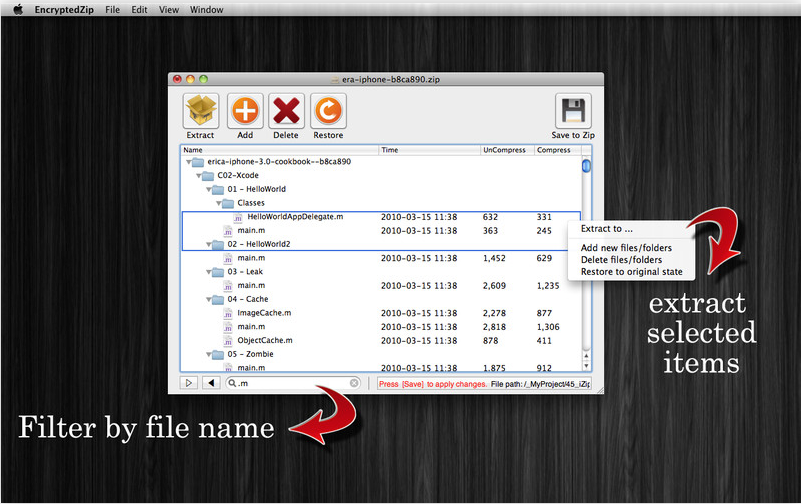Sort by the Compress column header
Image resolution: width=801 pixels, height=504 pixels.
pyautogui.click(x=558, y=150)
